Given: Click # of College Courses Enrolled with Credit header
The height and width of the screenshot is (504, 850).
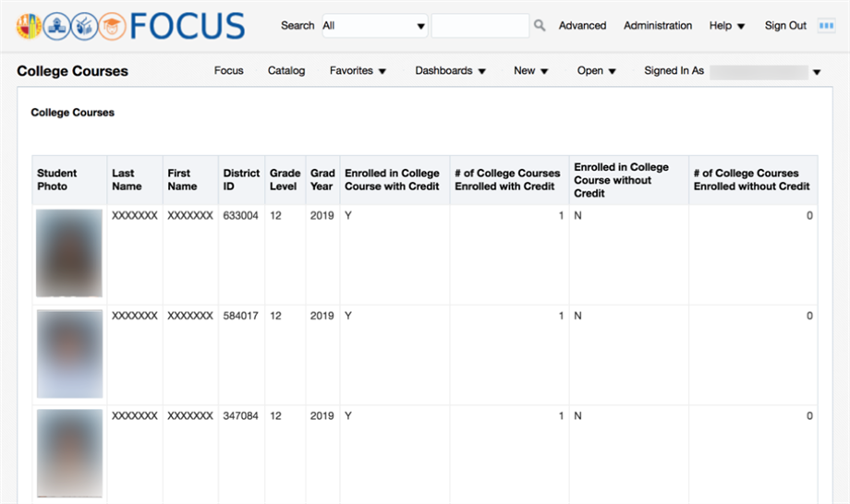Looking at the screenshot, I should [510, 180].
